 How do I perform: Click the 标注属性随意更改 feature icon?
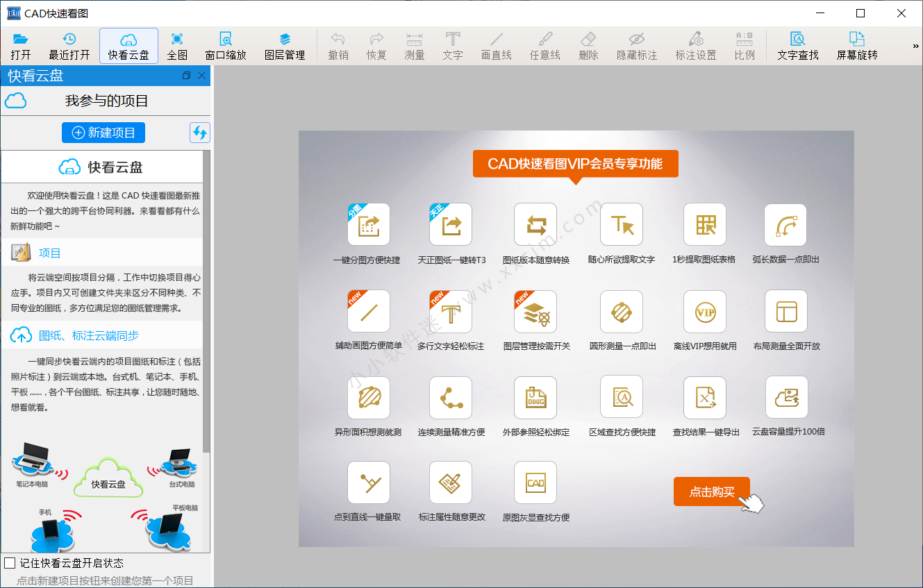[x=451, y=482]
